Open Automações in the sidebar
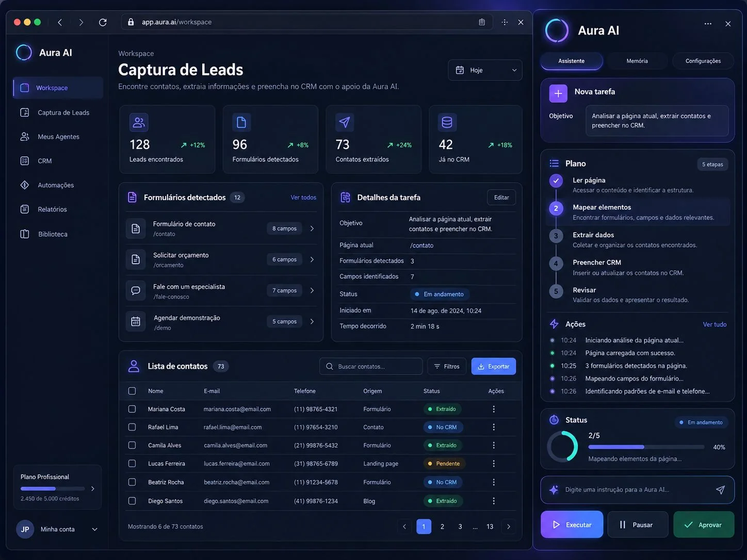Viewport: 747px width, 560px height. 58,185
